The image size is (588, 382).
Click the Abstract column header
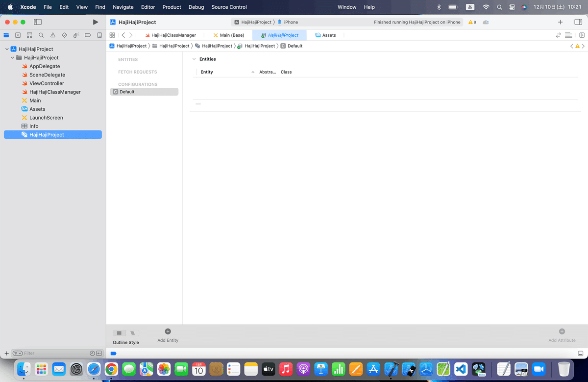(268, 72)
